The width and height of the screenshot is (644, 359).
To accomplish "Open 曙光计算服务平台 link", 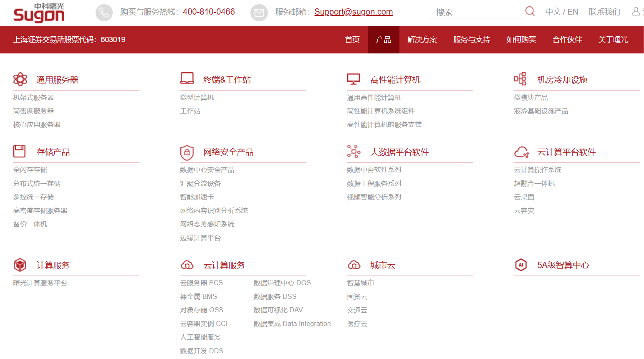I will [40, 283].
